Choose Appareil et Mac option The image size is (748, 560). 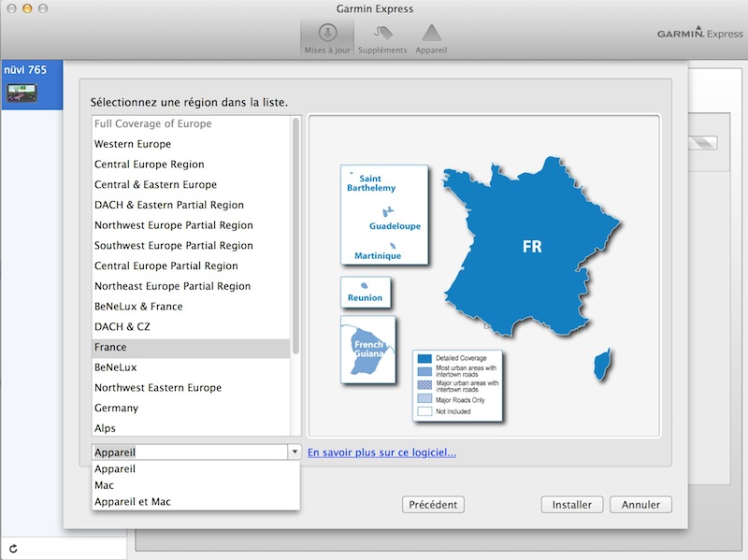195,502
